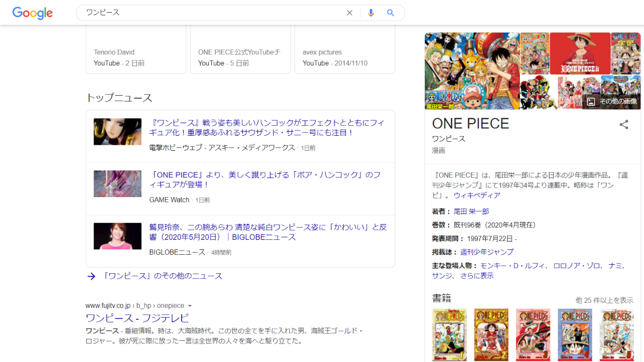Select character モンキー・D・ルフィ
Viewport: 644px width, 362px height.
pyautogui.click(x=514, y=266)
